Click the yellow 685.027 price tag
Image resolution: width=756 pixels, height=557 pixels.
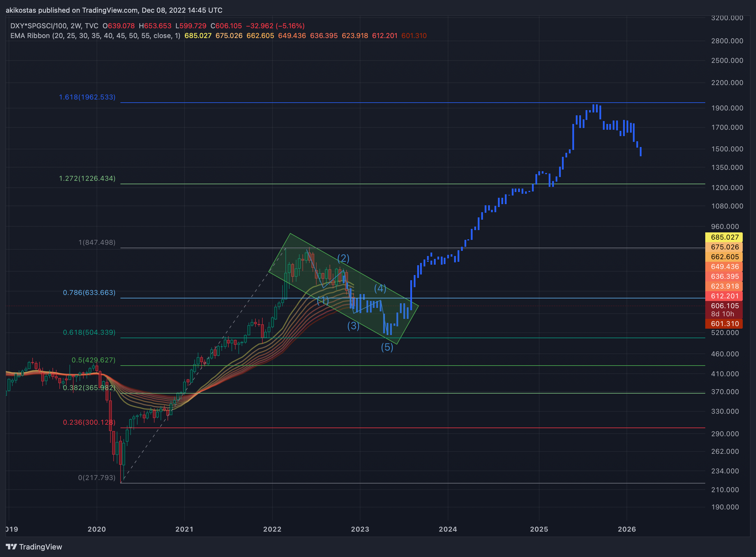click(724, 237)
